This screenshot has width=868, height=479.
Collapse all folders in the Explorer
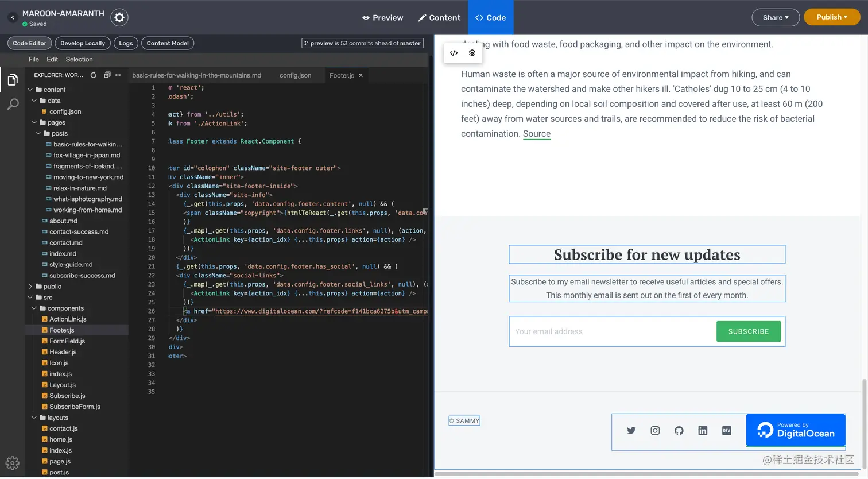tap(106, 75)
